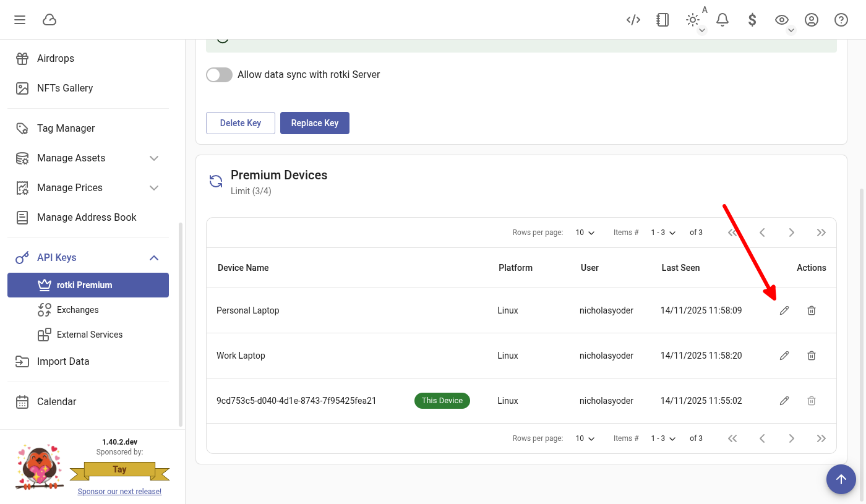Viewport: 866px width, 504px height.
Task: Delete the Work Laptop device
Action: tap(812, 356)
